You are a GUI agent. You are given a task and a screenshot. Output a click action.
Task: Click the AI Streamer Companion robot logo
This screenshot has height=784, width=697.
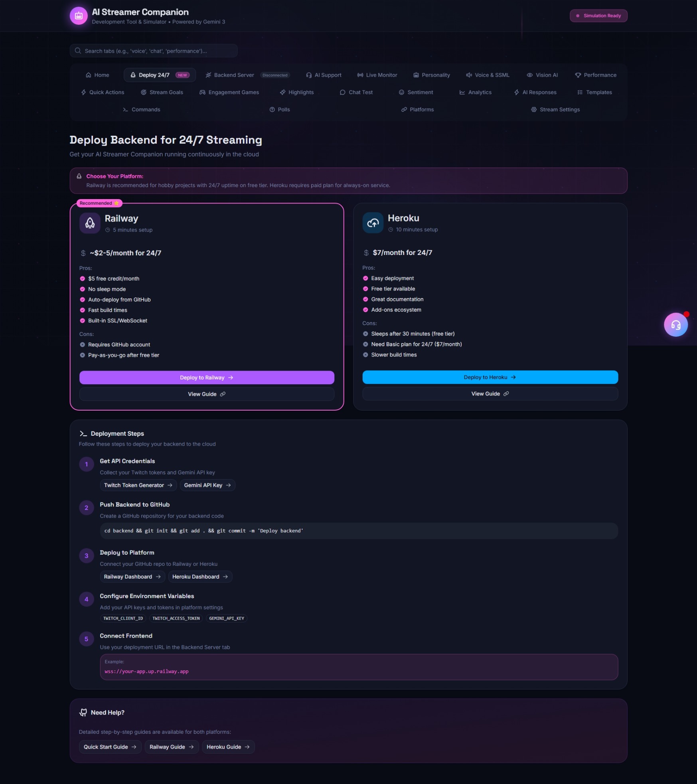click(79, 16)
